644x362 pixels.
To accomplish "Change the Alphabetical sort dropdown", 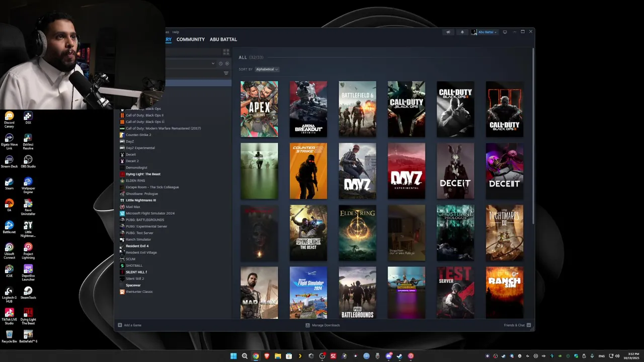I will 267,69.
